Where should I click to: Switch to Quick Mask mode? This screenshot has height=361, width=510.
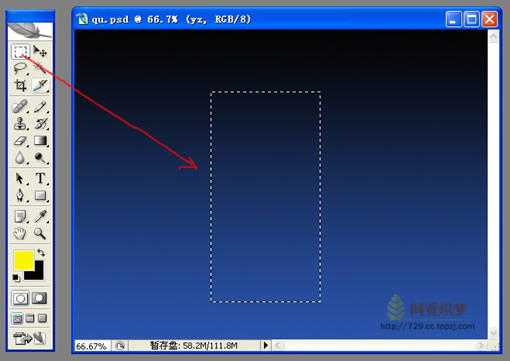click(x=39, y=298)
